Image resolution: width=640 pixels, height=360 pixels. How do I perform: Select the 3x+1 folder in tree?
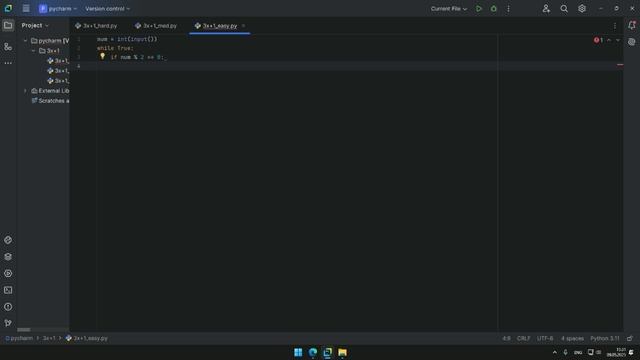49,51
